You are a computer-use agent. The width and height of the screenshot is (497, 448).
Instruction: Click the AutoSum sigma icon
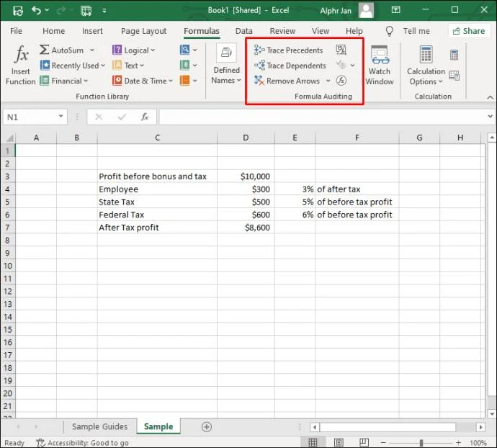point(44,50)
